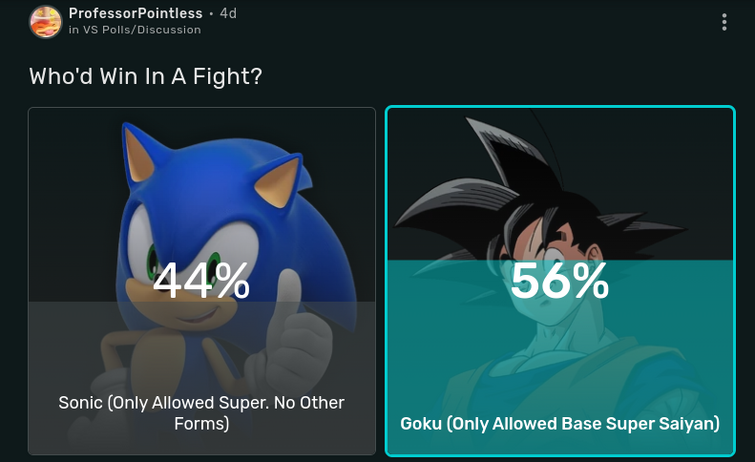The image size is (755, 462).
Task: Open the three-dot post options menu
Action: [x=724, y=22]
